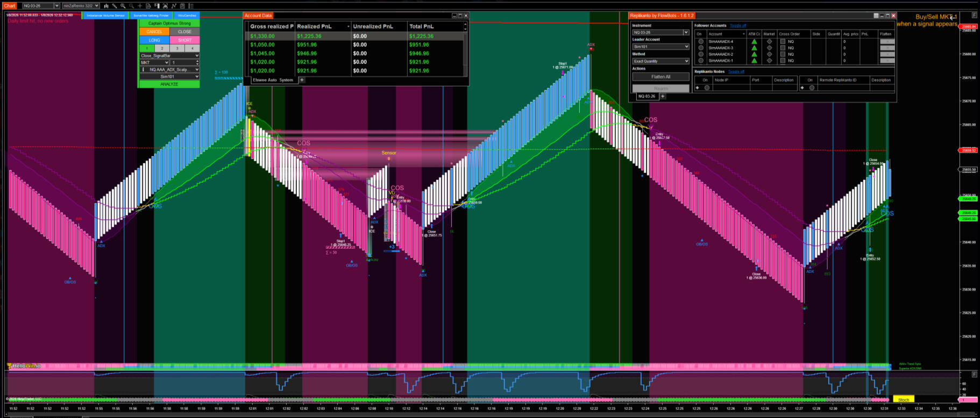This screenshot has height=418, width=980.
Task: Switch to Elswee Auto System tab
Action: point(273,80)
